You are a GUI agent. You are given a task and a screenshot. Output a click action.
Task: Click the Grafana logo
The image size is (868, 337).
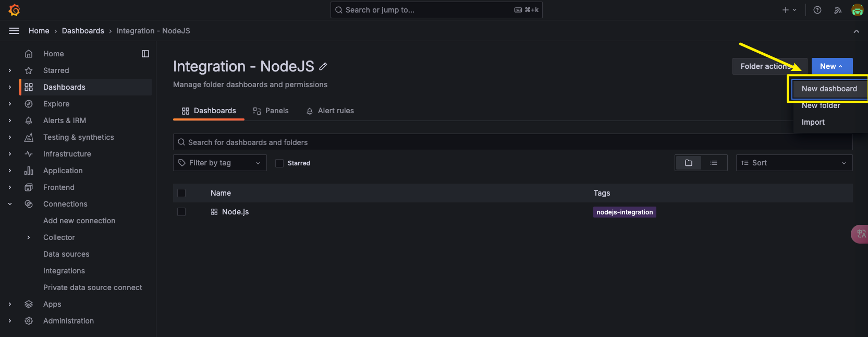click(x=15, y=10)
